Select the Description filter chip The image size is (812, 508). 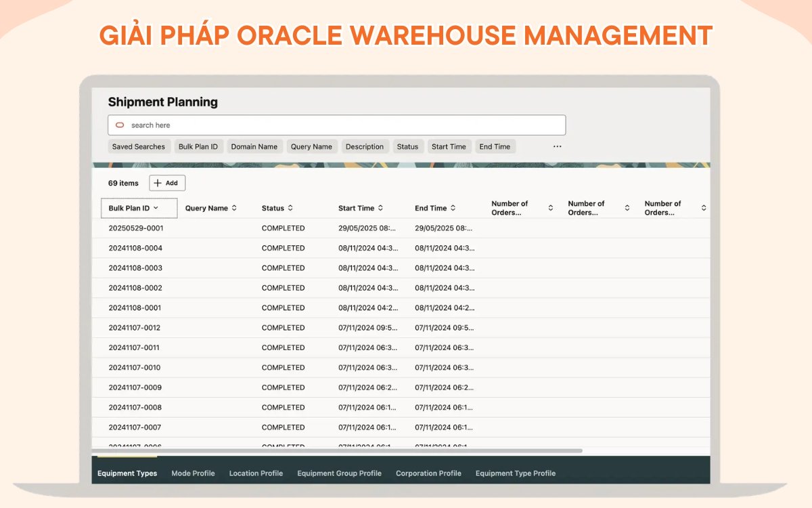(365, 146)
